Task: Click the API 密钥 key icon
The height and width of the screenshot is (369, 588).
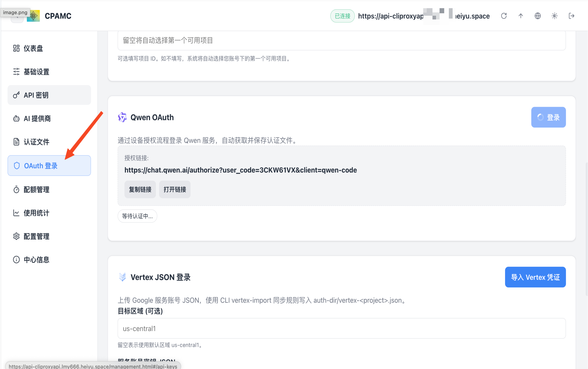Action: click(x=16, y=95)
